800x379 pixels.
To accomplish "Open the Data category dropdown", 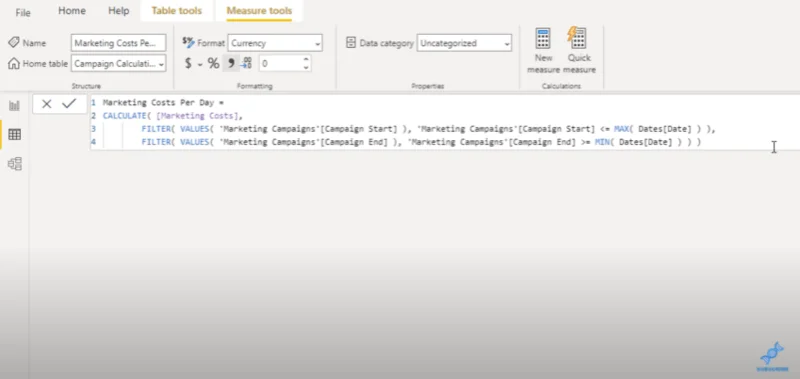I will (x=464, y=43).
